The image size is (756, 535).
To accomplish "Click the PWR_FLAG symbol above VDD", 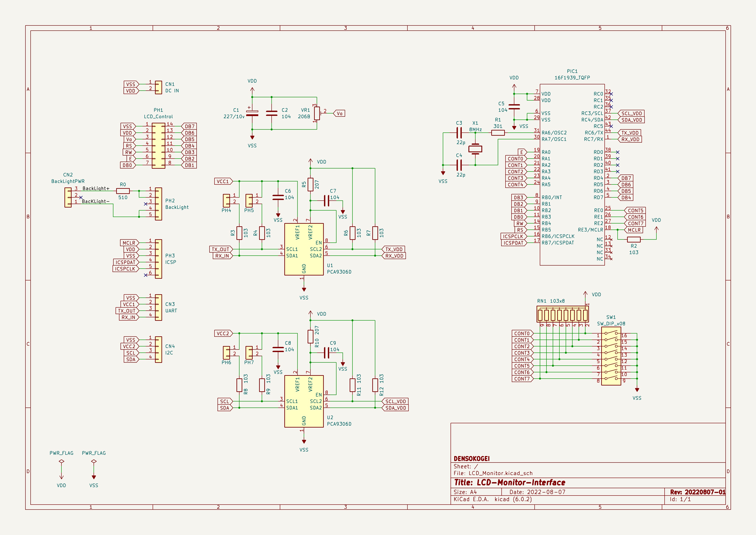I will (x=61, y=461).
